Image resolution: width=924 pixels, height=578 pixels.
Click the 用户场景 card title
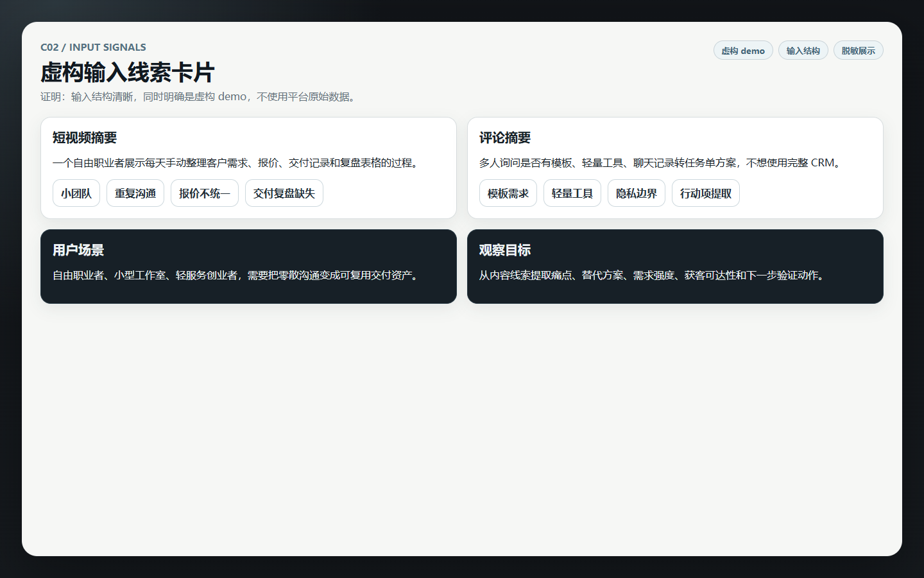(78, 250)
